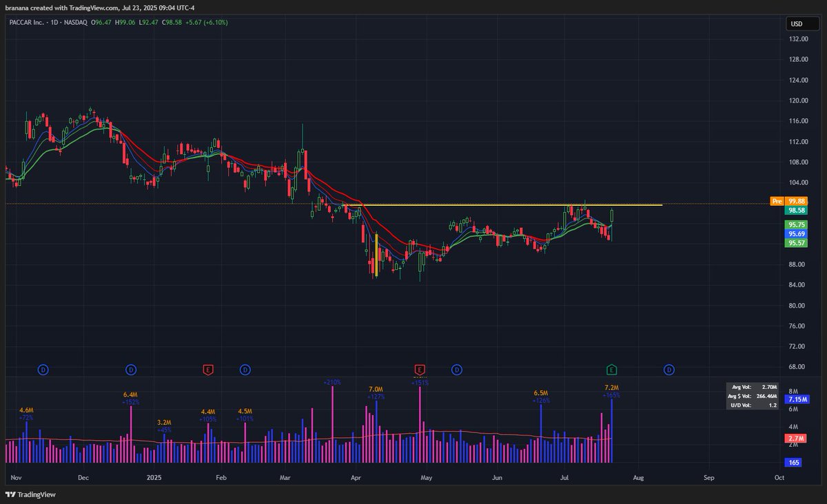Click the dividend marker in mid-May
This screenshot has width=827, height=504.
[x=456, y=370]
